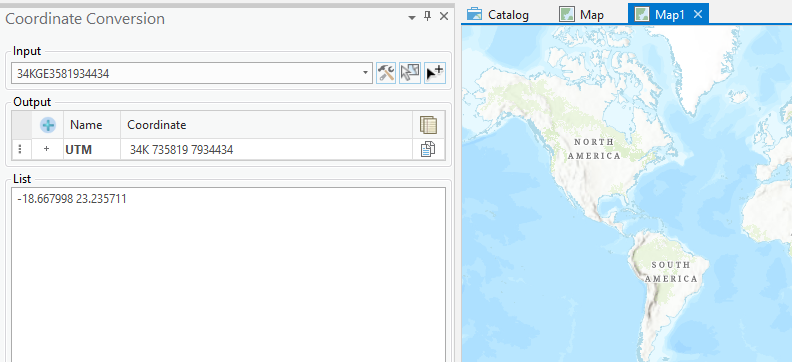Open the coordinate conversion settings tools icon
Viewport: 792px width, 362px height.
[386, 73]
